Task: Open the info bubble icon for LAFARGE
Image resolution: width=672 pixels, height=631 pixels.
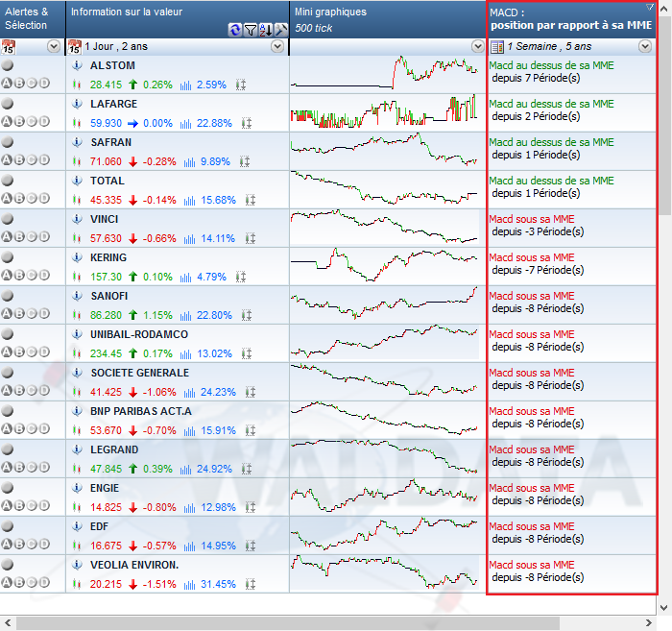Action: (x=77, y=104)
